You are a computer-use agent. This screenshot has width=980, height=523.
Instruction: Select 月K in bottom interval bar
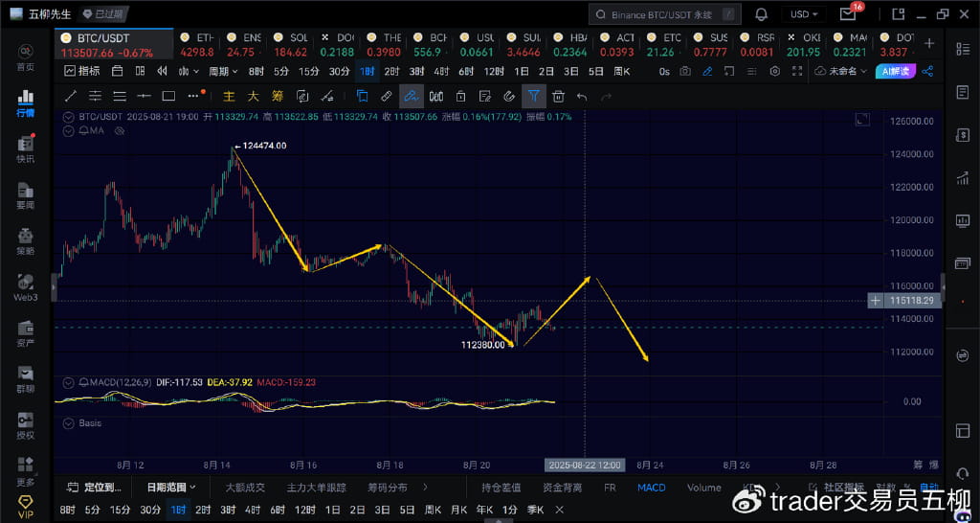tap(458, 510)
